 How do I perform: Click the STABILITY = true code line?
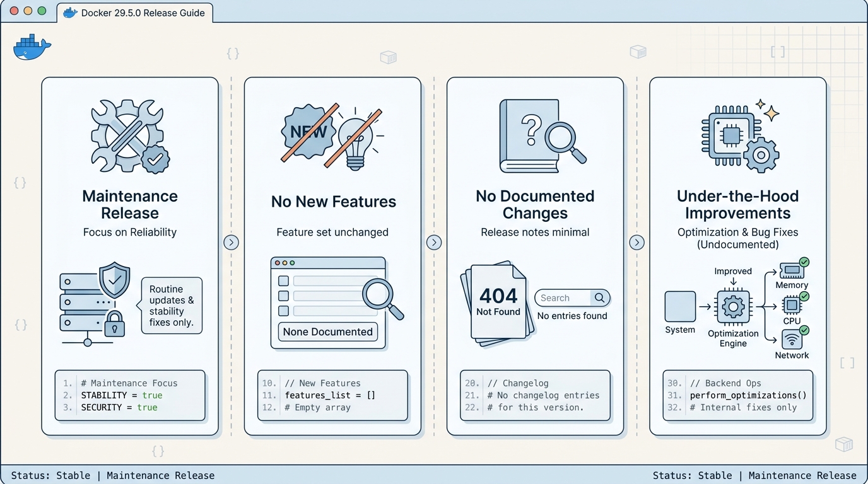122,395
